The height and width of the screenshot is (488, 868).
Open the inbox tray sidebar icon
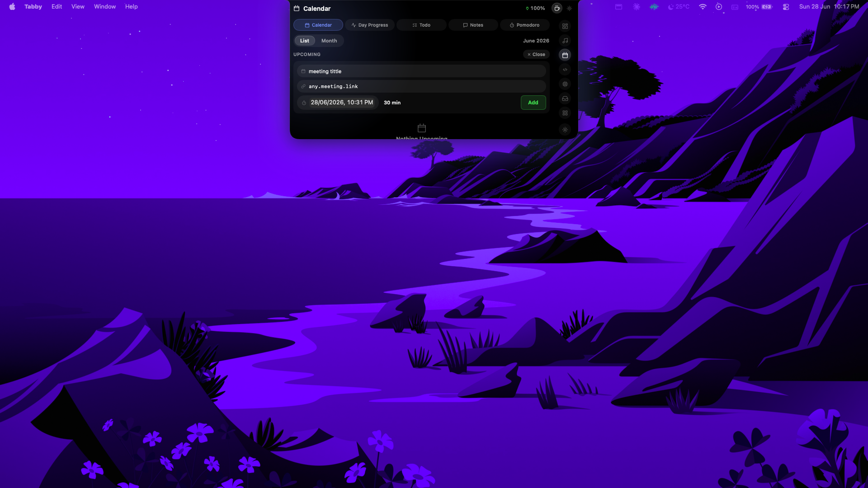pyautogui.click(x=565, y=99)
